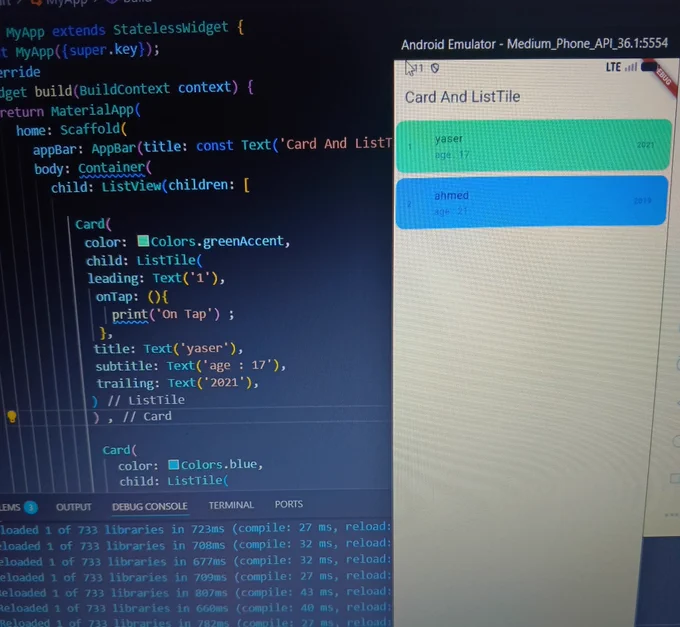This screenshot has height=627, width=680.
Task: Click the LTE signal indicator in emulator
Action: [x=621, y=67]
